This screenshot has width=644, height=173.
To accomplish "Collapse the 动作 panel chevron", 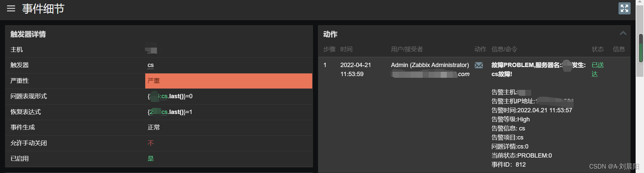I will 623,33.
